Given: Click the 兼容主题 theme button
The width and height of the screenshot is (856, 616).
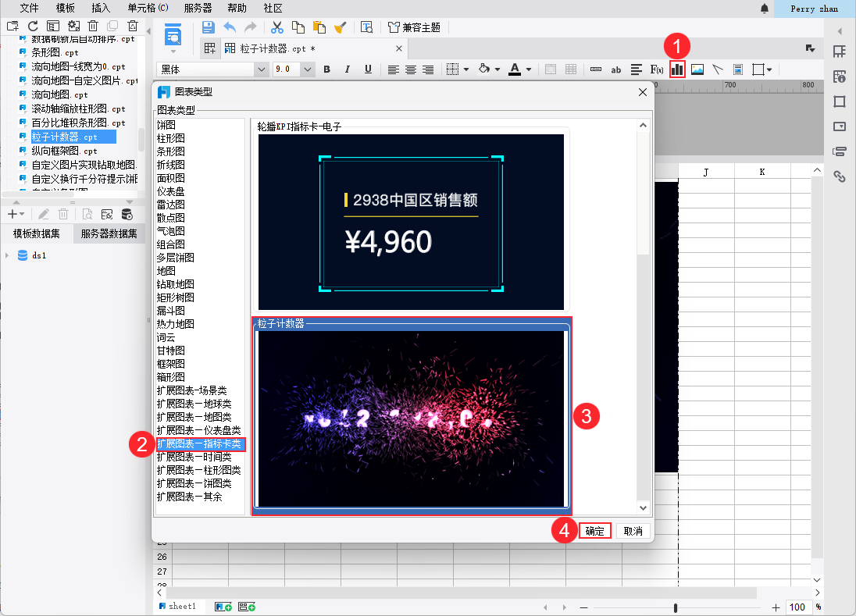Looking at the screenshot, I should pyautogui.click(x=415, y=27).
